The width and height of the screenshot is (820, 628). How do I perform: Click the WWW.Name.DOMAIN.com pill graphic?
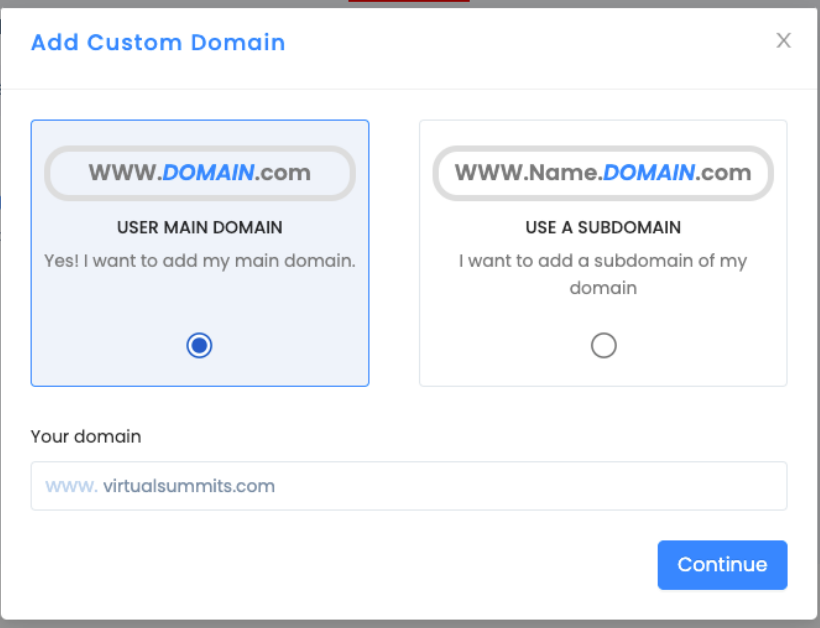(603, 173)
